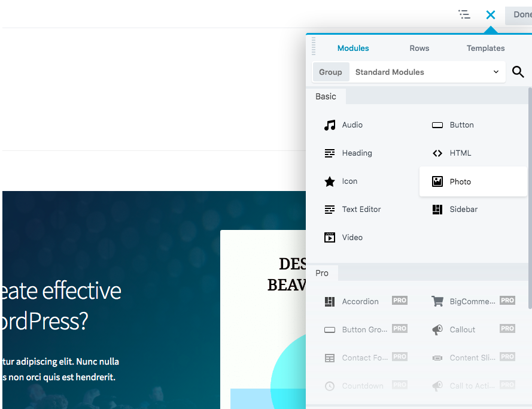Select the Audio module
The height and width of the screenshot is (409, 532).
352,125
